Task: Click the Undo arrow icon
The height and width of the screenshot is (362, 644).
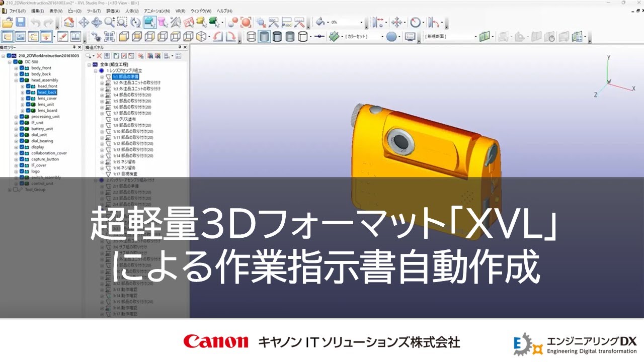Action: (35, 22)
